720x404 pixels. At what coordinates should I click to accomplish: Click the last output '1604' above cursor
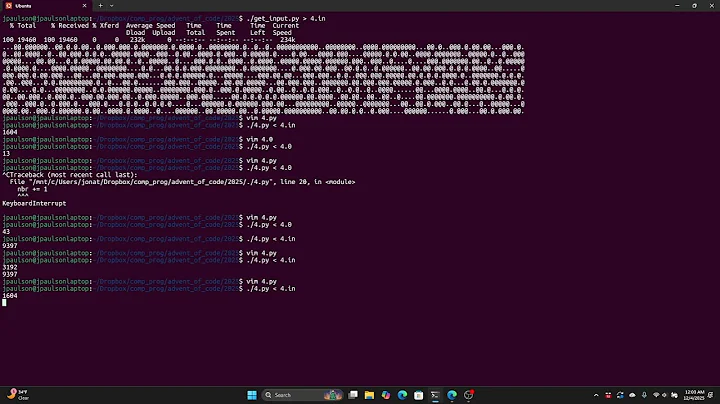pyautogui.click(x=10, y=296)
